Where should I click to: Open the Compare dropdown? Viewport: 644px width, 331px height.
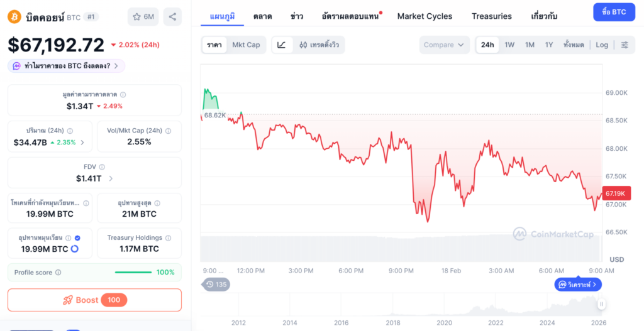tap(444, 45)
